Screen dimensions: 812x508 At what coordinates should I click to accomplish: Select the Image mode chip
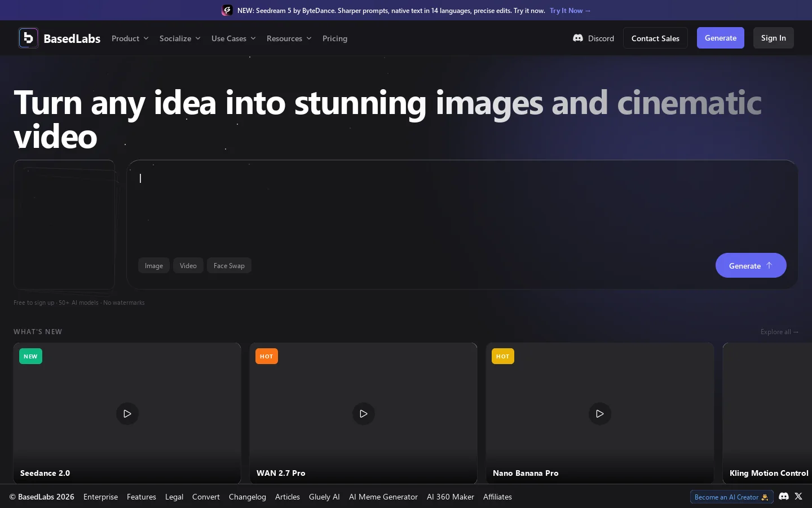click(x=154, y=266)
